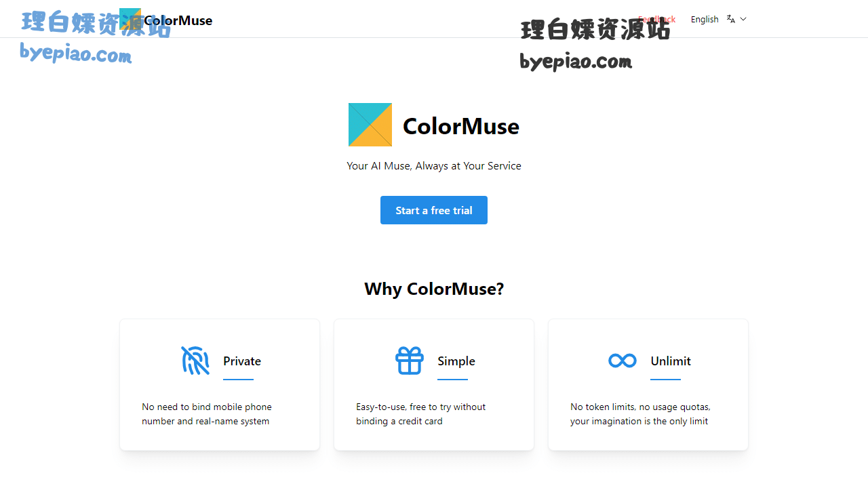868x488 pixels.
Task: Select the Simple card title
Action: (456, 361)
